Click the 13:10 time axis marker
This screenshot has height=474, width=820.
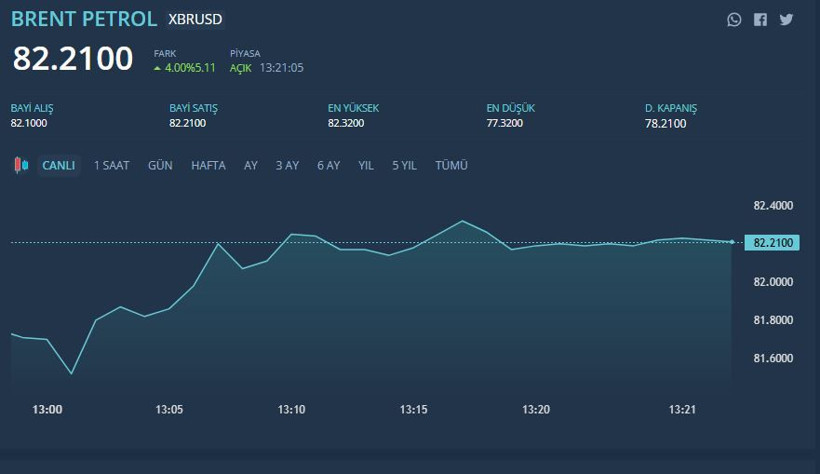[x=291, y=409]
